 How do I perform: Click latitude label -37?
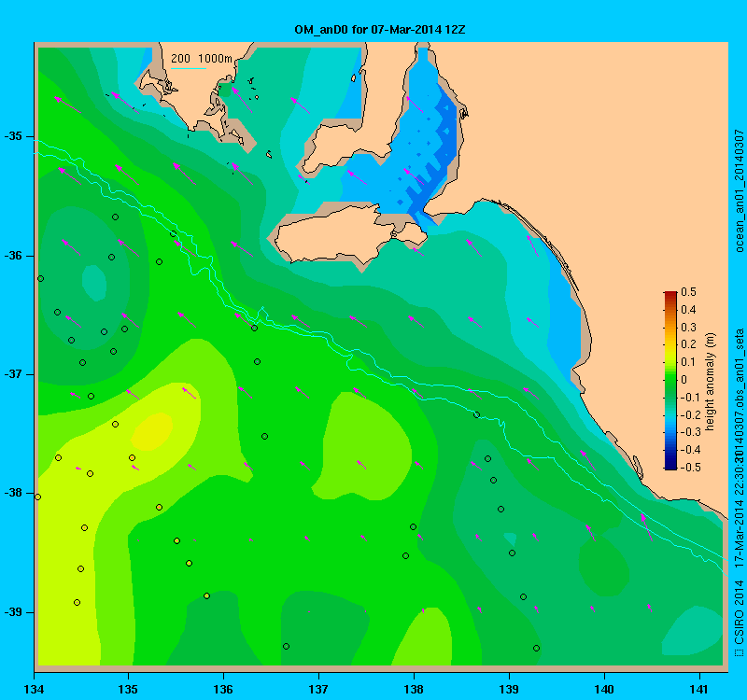(13, 374)
